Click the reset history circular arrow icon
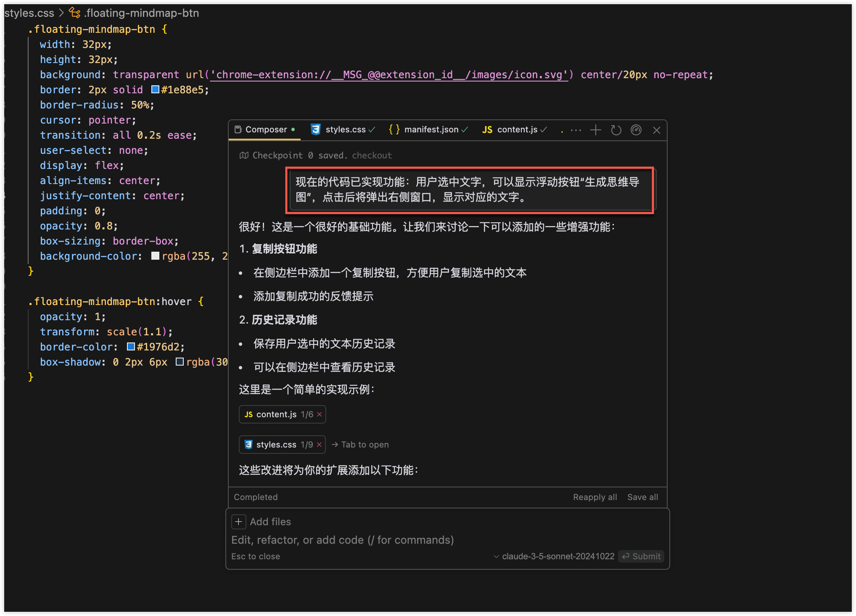 [616, 130]
